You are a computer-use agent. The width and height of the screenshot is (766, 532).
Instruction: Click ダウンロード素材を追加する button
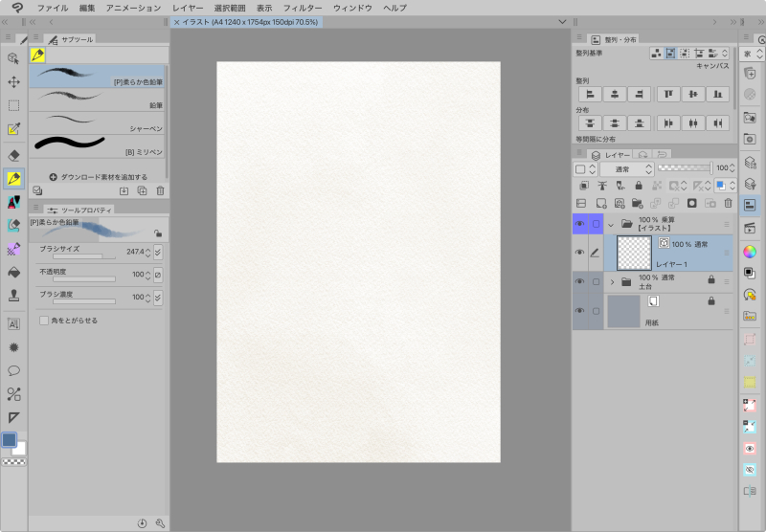[98, 177]
